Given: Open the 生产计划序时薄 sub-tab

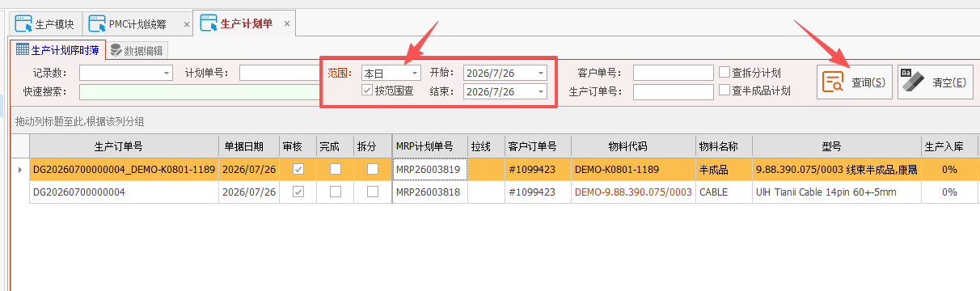Looking at the screenshot, I should click(x=57, y=50).
